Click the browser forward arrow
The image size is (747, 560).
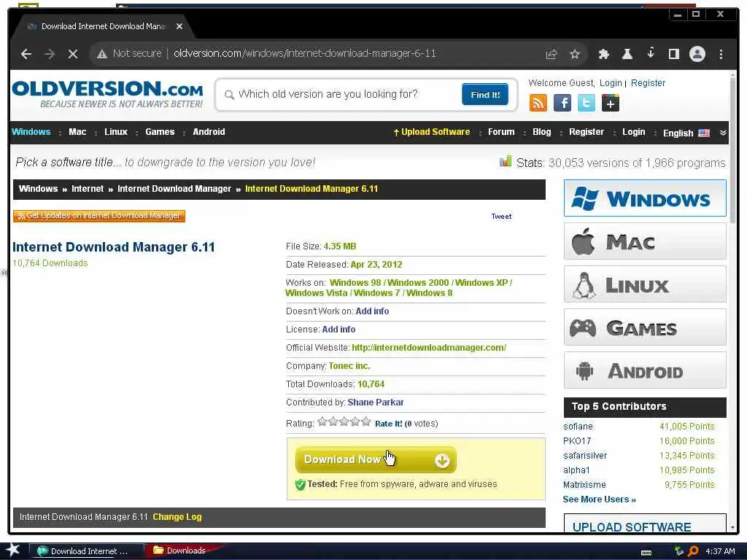point(50,54)
